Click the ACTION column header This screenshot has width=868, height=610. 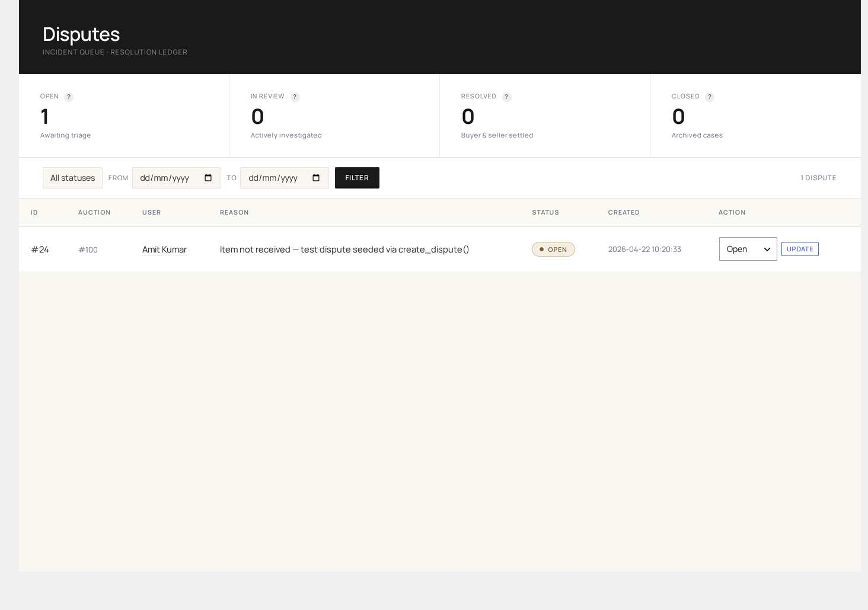pyautogui.click(x=732, y=212)
